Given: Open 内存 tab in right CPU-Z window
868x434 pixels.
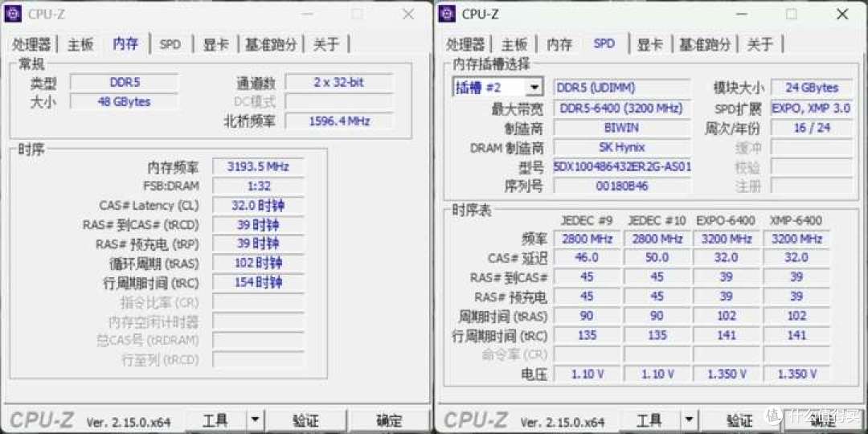Looking at the screenshot, I should point(559,44).
